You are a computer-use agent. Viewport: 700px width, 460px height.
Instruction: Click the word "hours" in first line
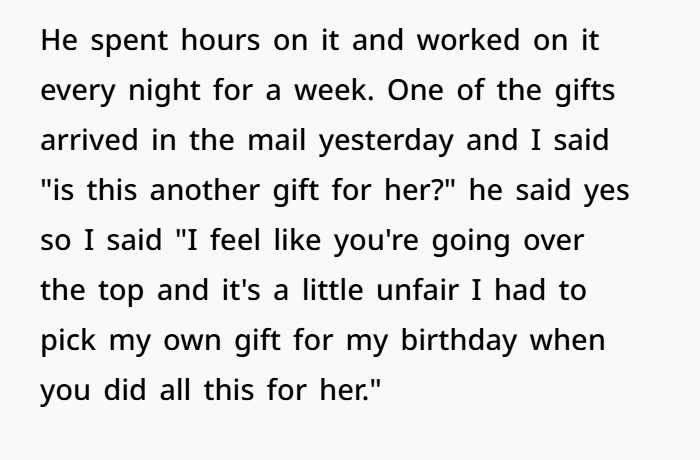(220, 40)
